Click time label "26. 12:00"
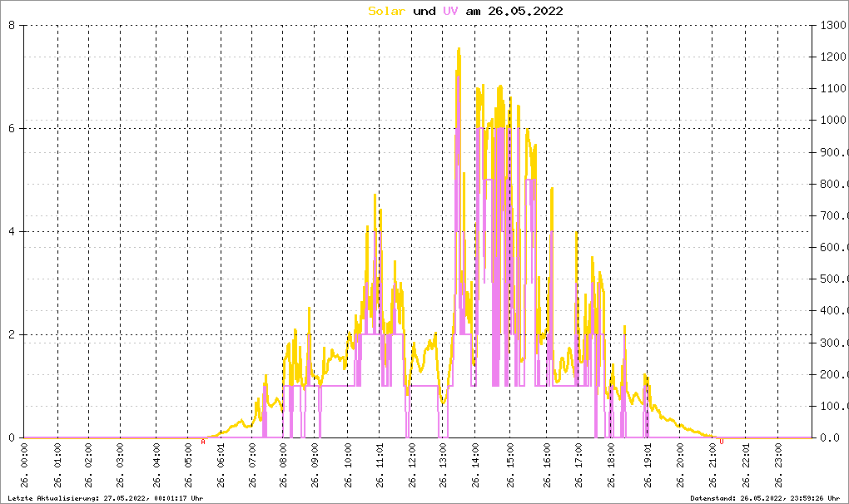 (412, 465)
